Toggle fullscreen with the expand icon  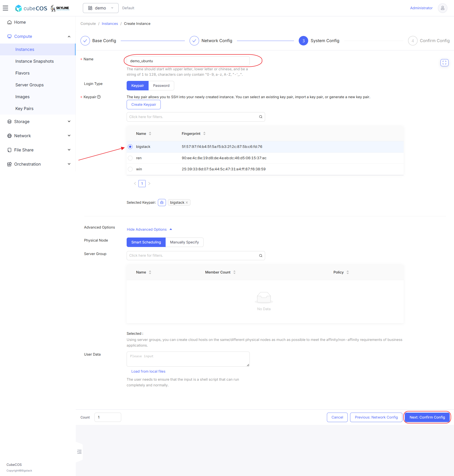(x=444, y=63)
